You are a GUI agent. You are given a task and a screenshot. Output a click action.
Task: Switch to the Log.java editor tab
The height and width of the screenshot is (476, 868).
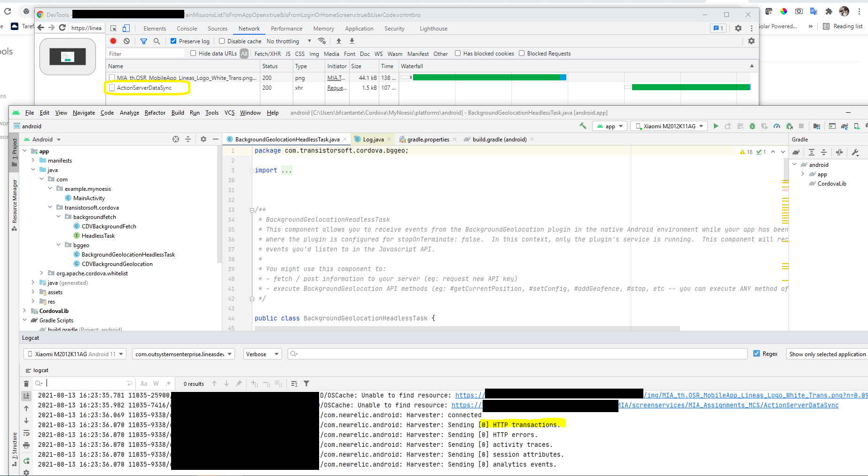pyautogui.click(x=373, y=139)
